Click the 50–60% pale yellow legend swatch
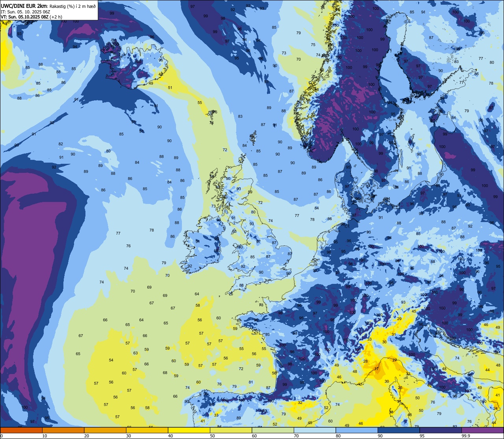Image resolution: width=504 pixels, height=439 pixels. (231, 430)
